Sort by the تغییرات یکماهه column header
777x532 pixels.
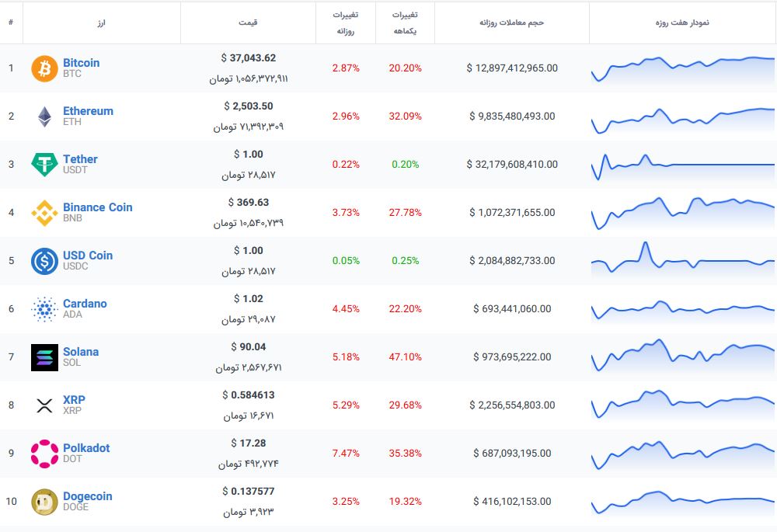[x=404, y=23]
